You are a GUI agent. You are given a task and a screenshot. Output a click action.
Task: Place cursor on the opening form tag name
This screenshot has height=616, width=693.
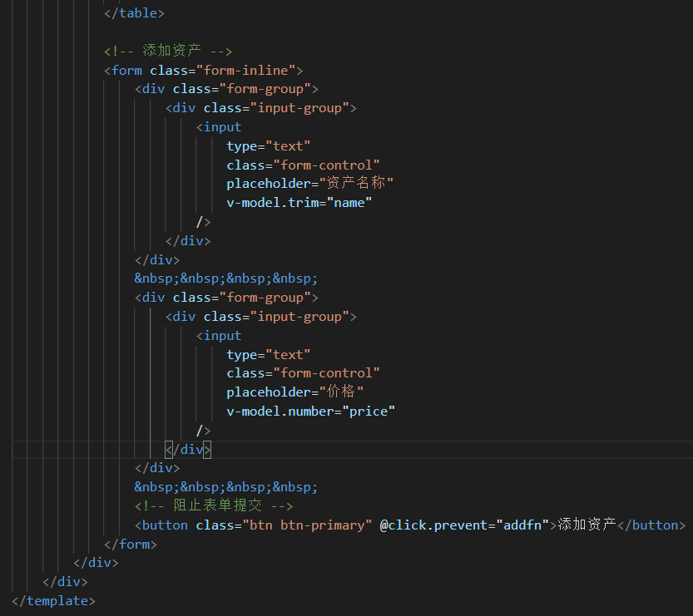[126, 70]
